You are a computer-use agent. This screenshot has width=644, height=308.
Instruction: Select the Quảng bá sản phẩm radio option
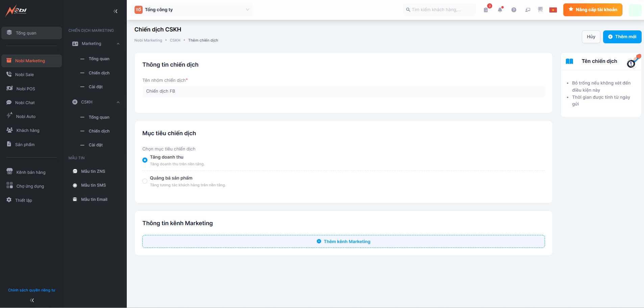pyautogui.click(x=145, y=181)
